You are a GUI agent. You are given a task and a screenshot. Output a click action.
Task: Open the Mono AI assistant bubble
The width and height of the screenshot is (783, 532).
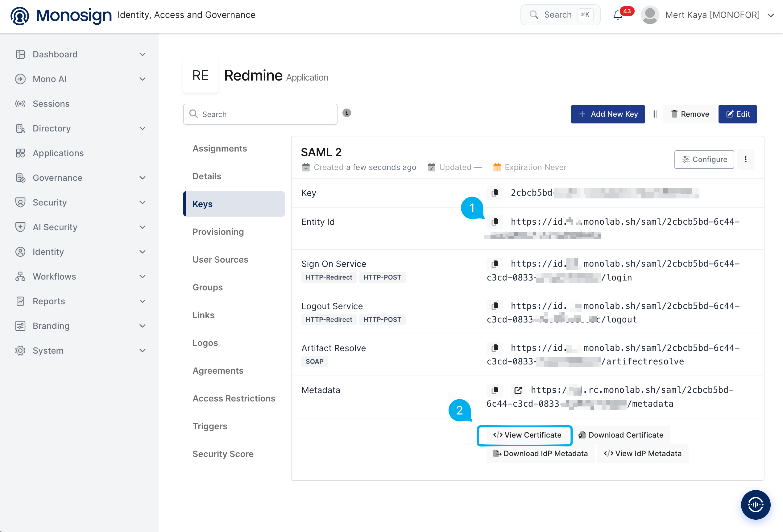tap(755, 504)
